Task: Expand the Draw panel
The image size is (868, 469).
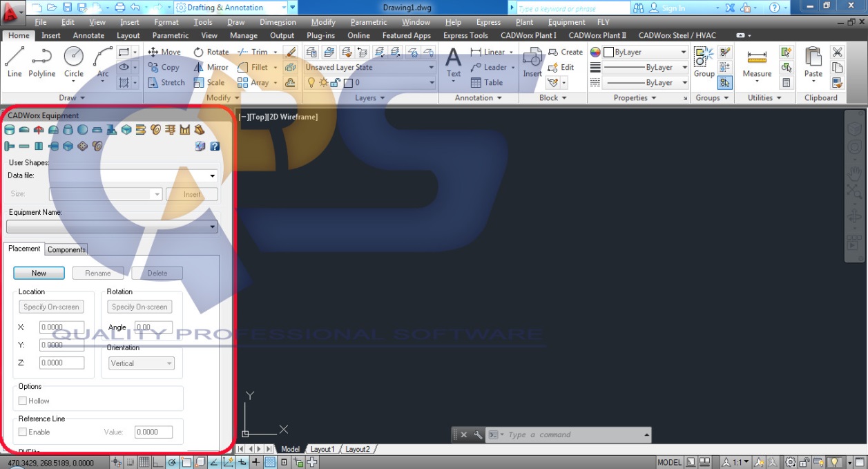Action: pos(72,97)
